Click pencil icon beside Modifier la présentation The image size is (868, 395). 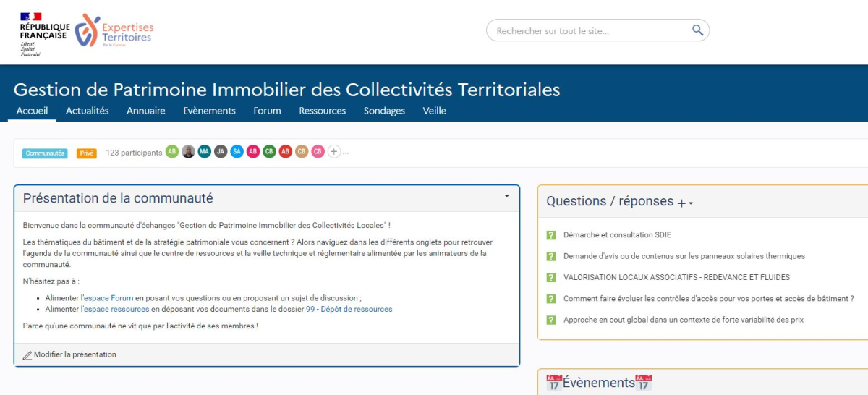[x=27, y=355]
